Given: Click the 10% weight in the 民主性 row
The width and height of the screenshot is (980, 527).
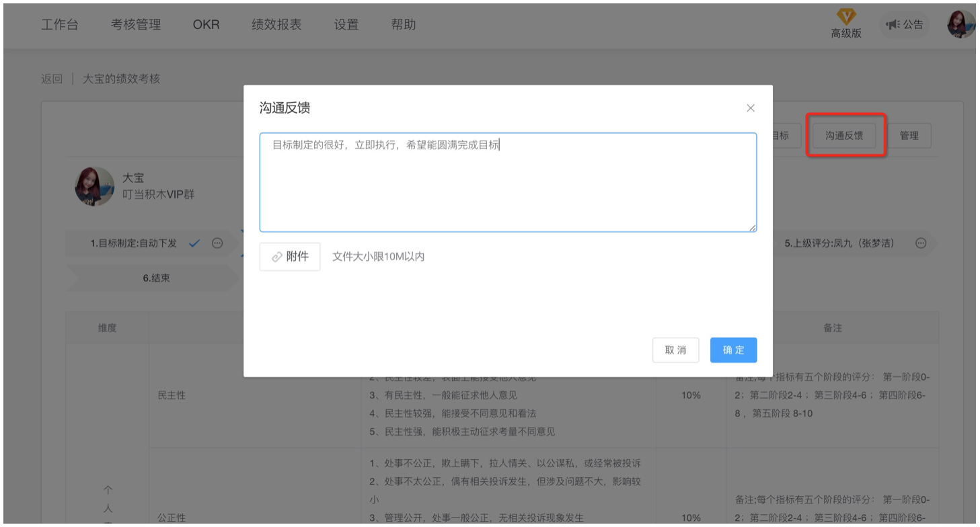Looking at the screenshot, I should (691, 395).
